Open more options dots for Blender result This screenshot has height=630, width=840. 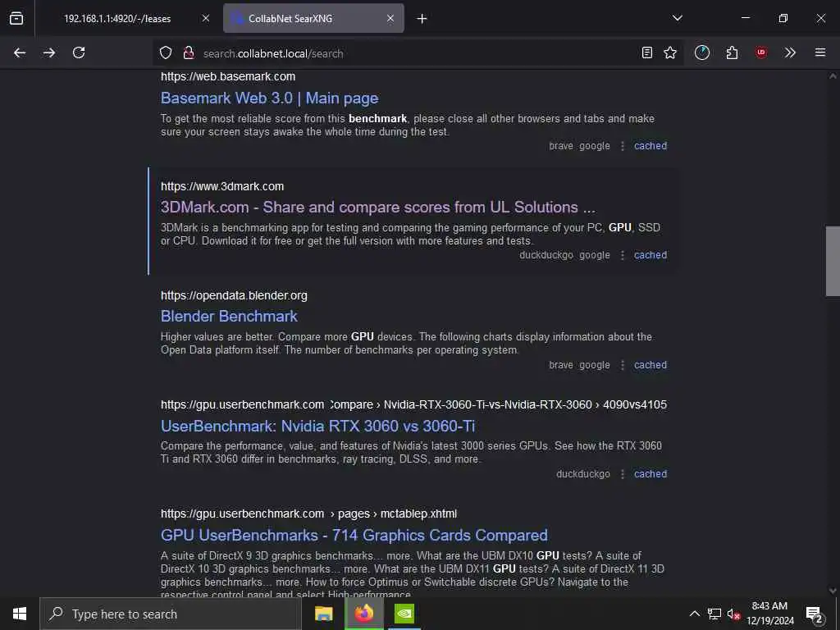(x=622, y=365)
